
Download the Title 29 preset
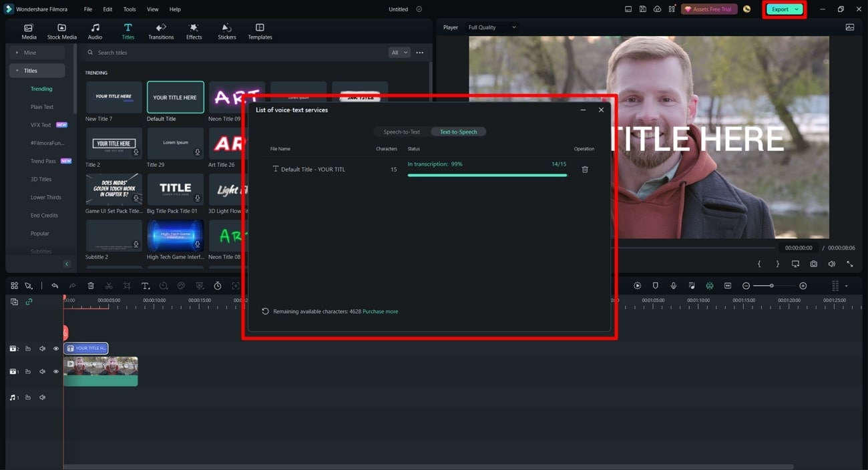[x=198, y=152]
